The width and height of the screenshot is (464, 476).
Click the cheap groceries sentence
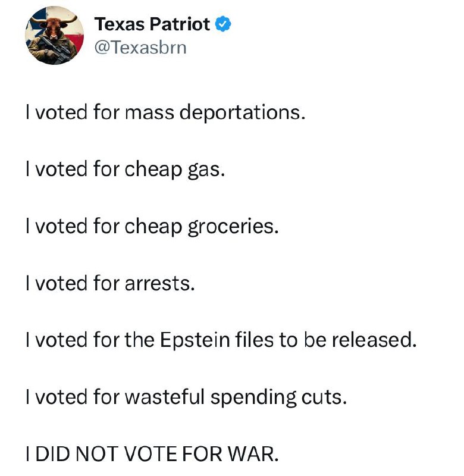tap(152, 227)
